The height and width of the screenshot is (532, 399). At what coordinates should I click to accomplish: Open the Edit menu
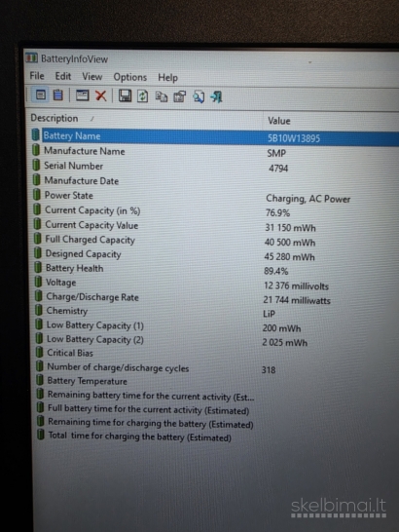pos(63,76)
